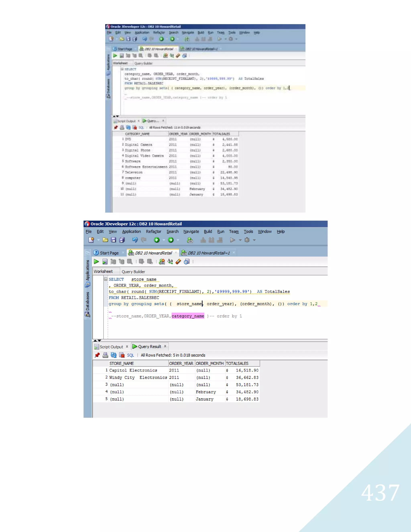This screenshot has height=532, width=411.
Task: Open Navigate menu in lower window
Action: tap(191, 231)
